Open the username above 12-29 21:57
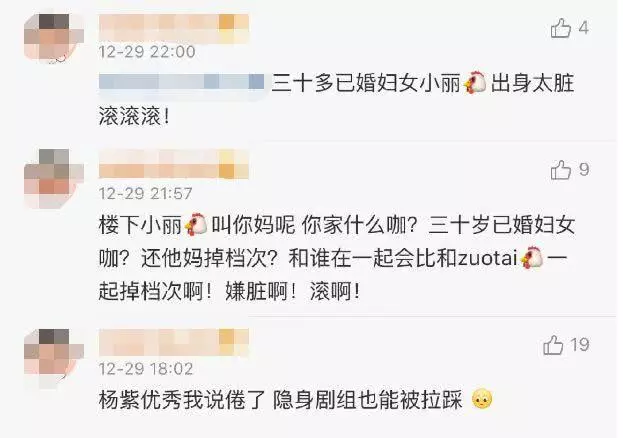The image size is (623, 438). click(x=174, y=164)
